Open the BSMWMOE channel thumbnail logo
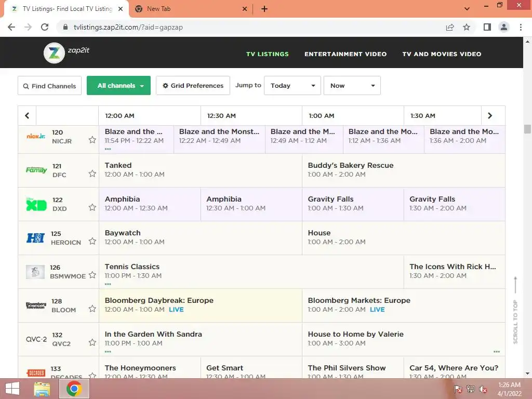This screenshot has width=532, height=399. (35, 272)
